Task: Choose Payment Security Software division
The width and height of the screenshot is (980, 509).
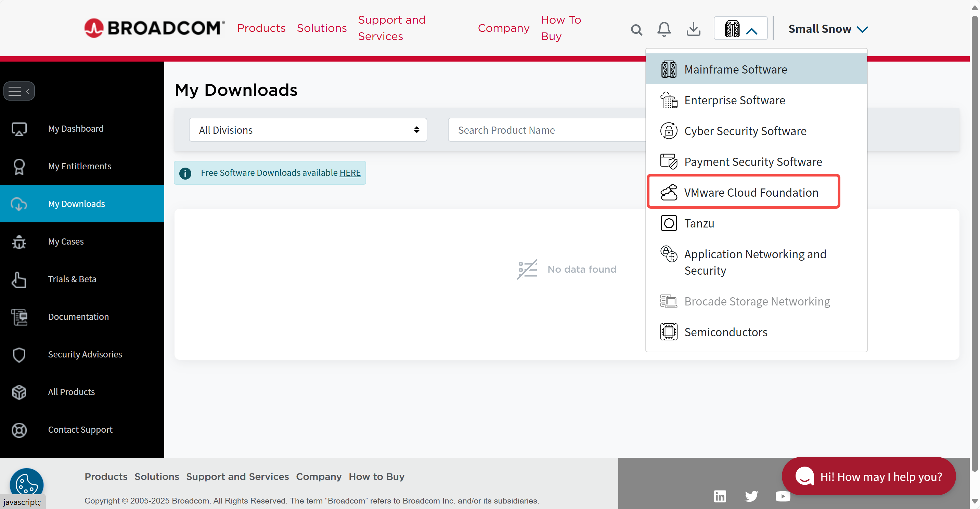Action: 756,162
